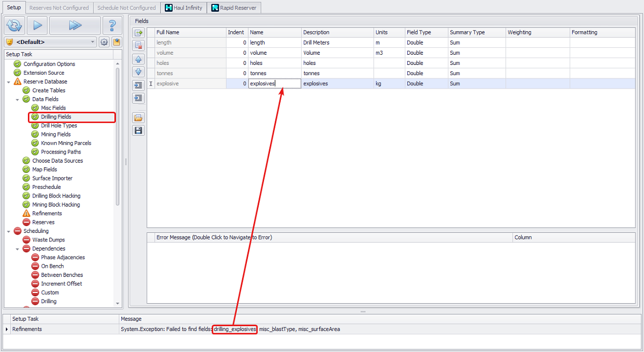
Task: Click the red icon beside Waste Dumps
Action: [26, 240]
